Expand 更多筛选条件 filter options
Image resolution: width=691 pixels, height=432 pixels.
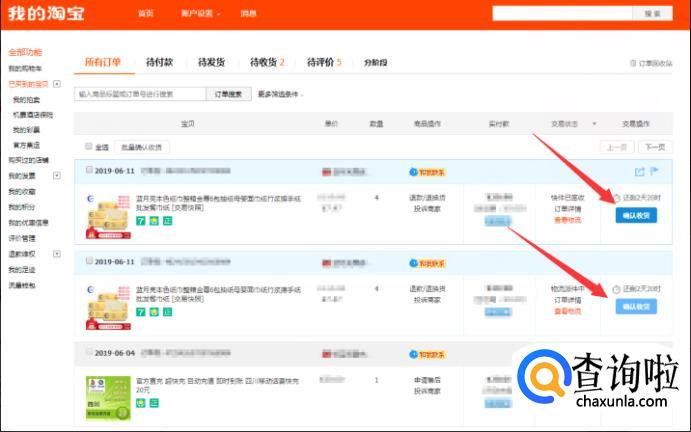pos(280,94)
